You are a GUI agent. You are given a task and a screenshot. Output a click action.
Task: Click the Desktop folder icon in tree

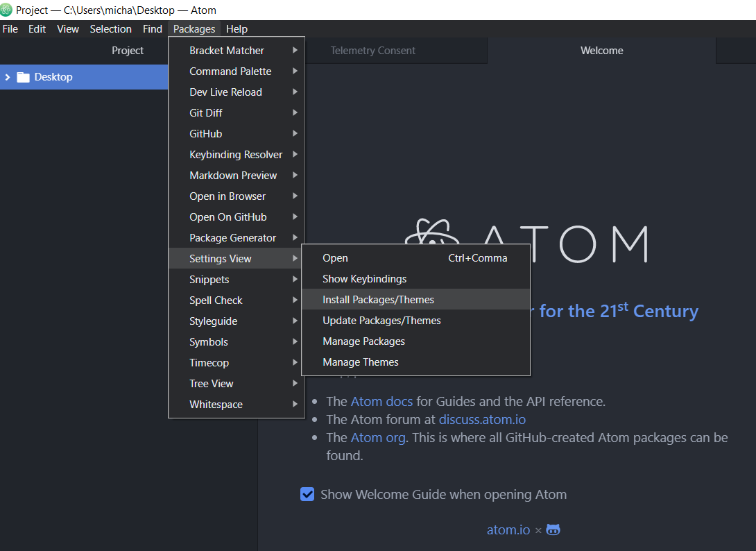24,77
